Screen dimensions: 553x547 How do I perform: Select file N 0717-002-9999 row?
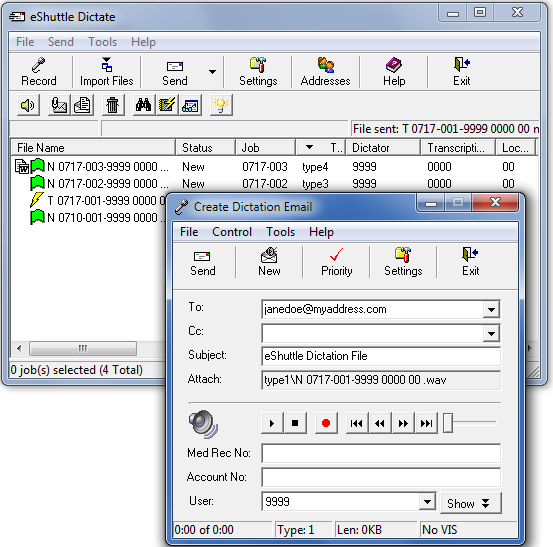[x=274, y=184]
